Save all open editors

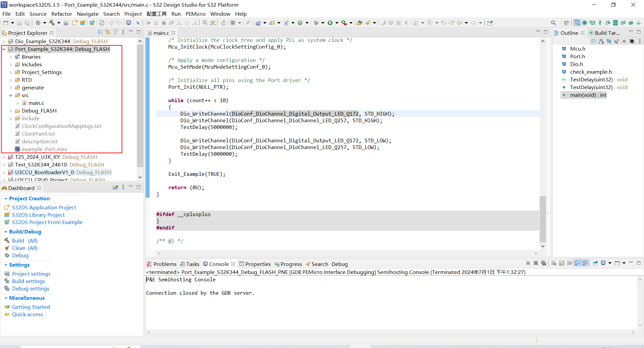[x=28, y=23]
